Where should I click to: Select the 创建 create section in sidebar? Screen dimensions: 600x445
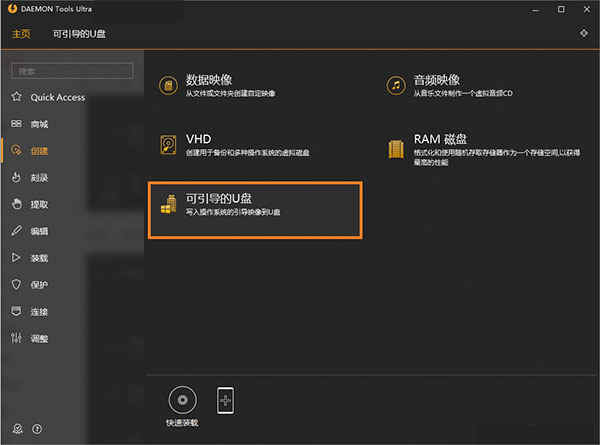[x=29, y=151]
